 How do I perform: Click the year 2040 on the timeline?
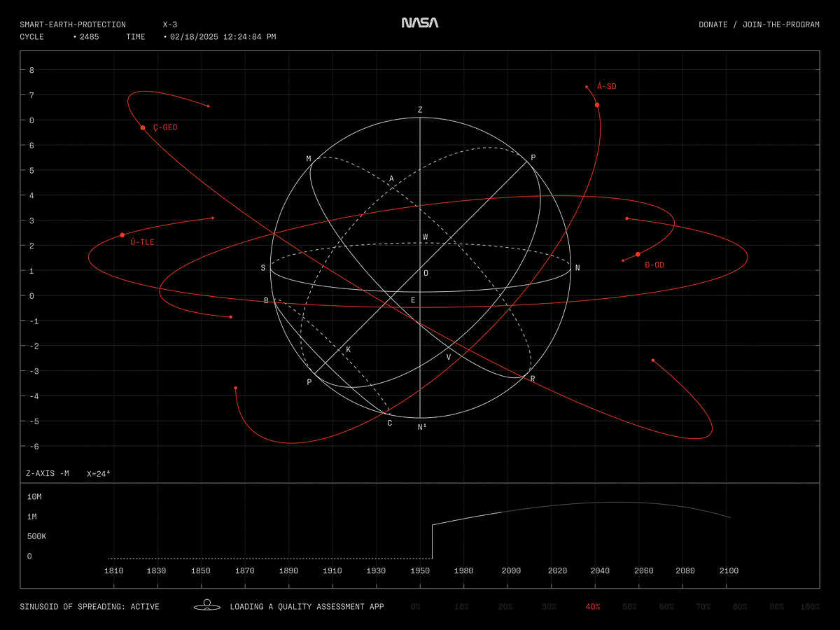[600, 570]
